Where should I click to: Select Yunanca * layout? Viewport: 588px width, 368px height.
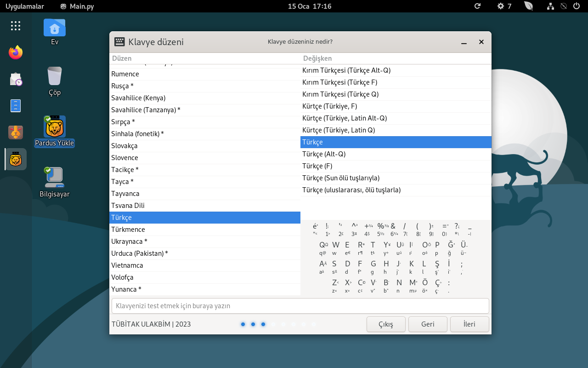tap(205, 289)
